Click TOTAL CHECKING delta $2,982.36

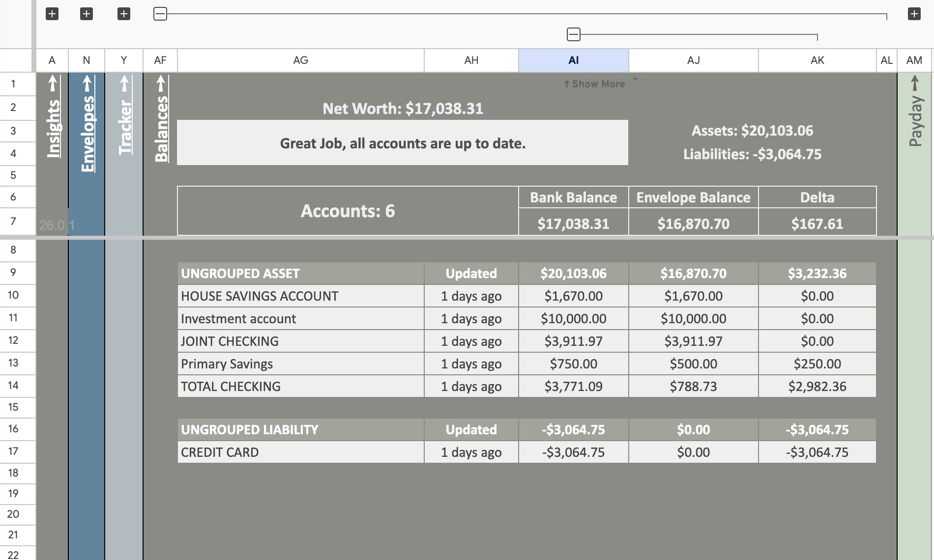817,386
